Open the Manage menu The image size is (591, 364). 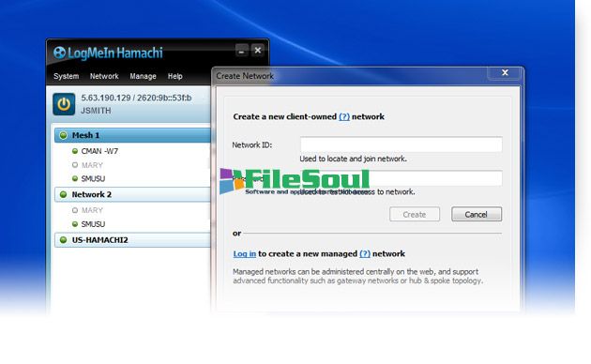click(x=143, y=76)
